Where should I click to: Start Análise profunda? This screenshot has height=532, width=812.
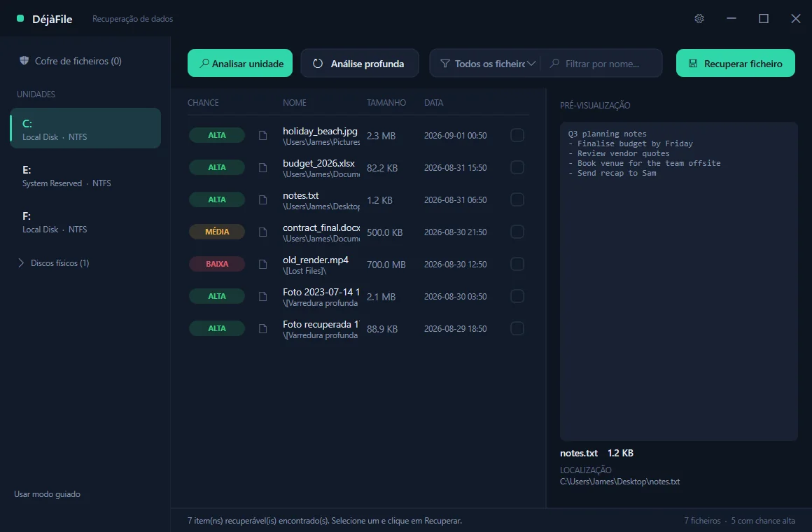(x=359, y=63)
